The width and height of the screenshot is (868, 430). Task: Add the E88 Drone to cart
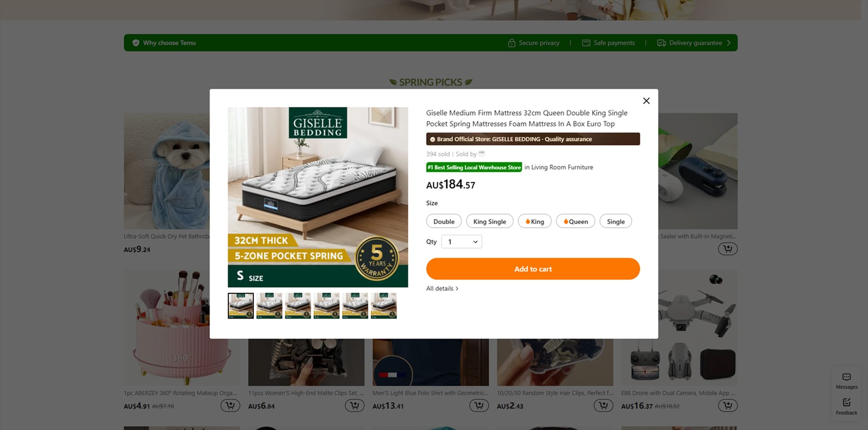[x=727, y=405]
